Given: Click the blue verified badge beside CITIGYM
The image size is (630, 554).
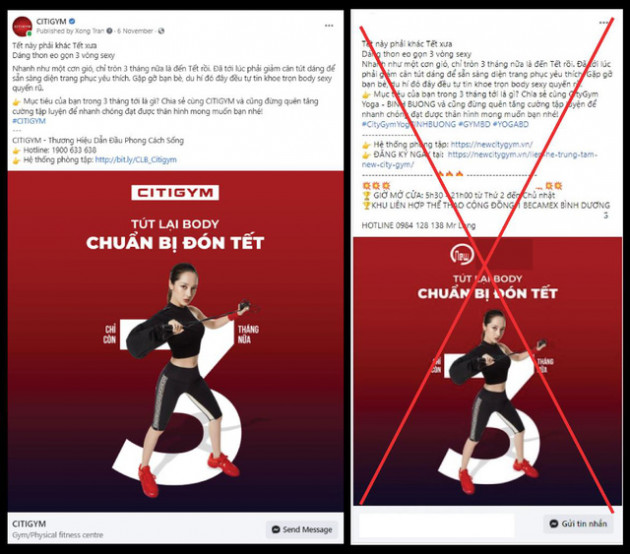Looking at the screenshot, I should 72,21.
